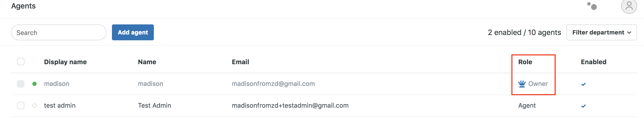Screen dimensions: 644x122
Task: Click the enabled checkmark for madison
Action: pos(583,84)
